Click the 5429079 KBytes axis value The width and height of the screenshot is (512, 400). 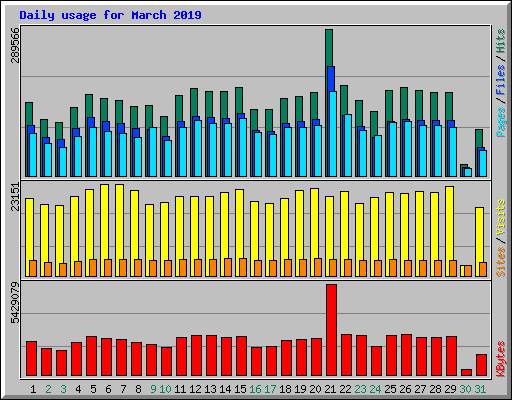[x=15, y=302]
